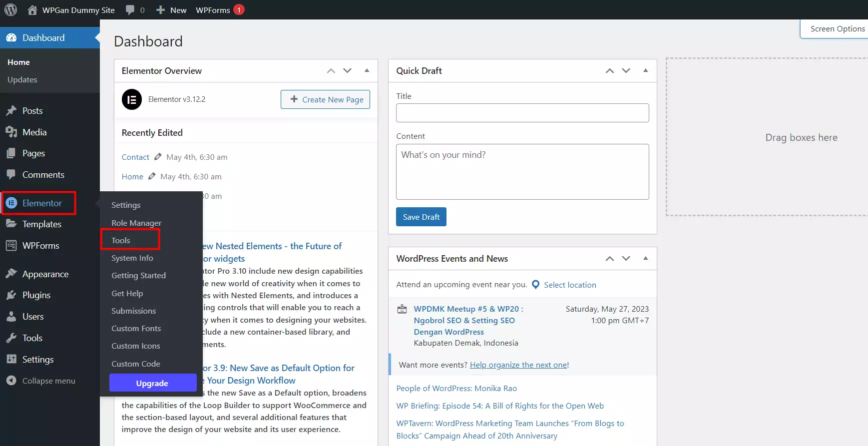
Task: Click the Tools wrench icon in sidebar
Action: (11, 338)
